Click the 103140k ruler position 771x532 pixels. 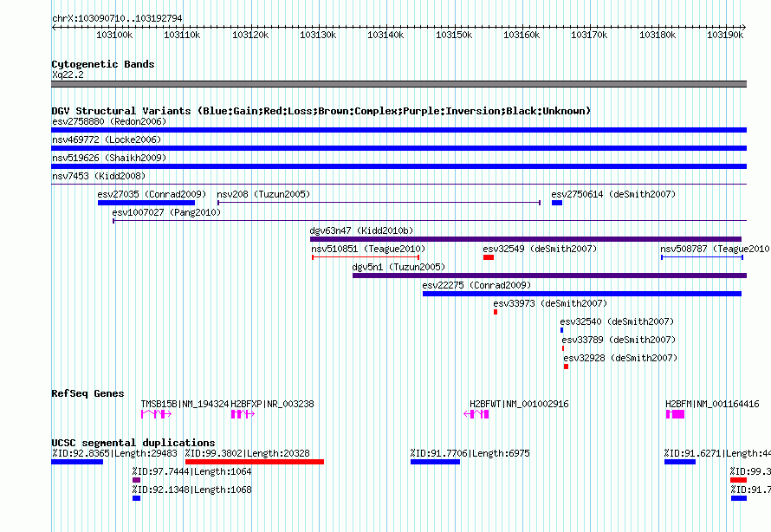[x=386, y=35]
